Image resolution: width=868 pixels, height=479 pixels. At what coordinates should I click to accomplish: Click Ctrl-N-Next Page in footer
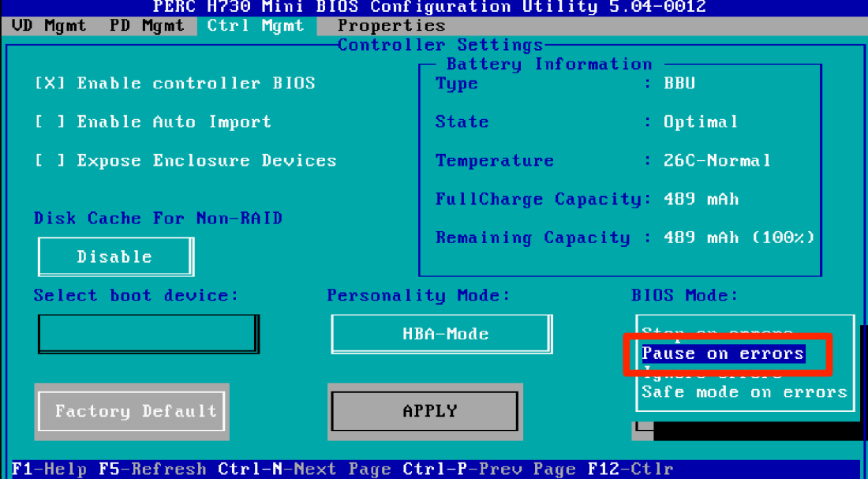click(x=305, y=470)
